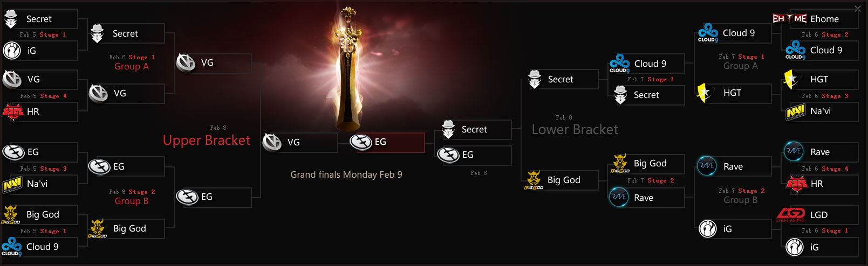Select Group B in lower bracket
Screen dimensions: 868x266
click(x=741, y=200)
